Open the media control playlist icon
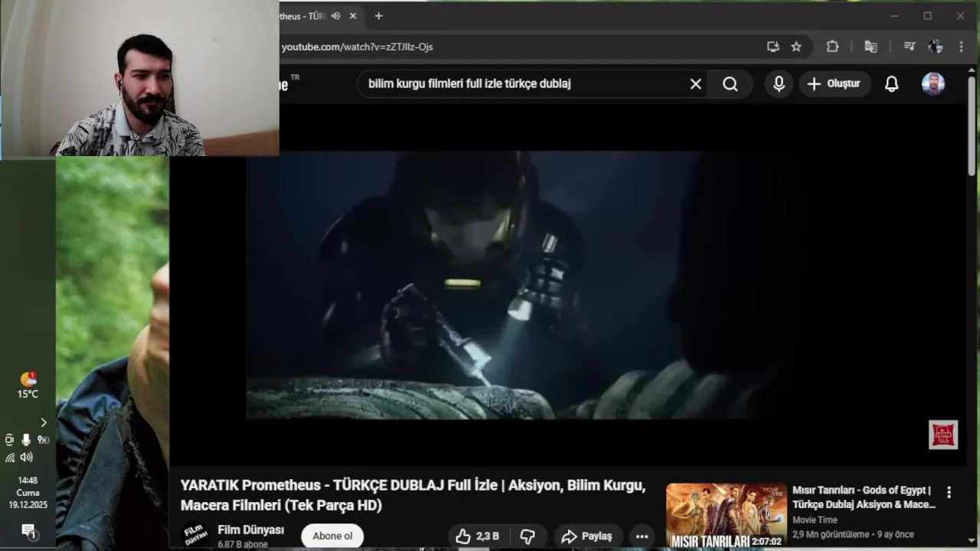 pos(910,47)
